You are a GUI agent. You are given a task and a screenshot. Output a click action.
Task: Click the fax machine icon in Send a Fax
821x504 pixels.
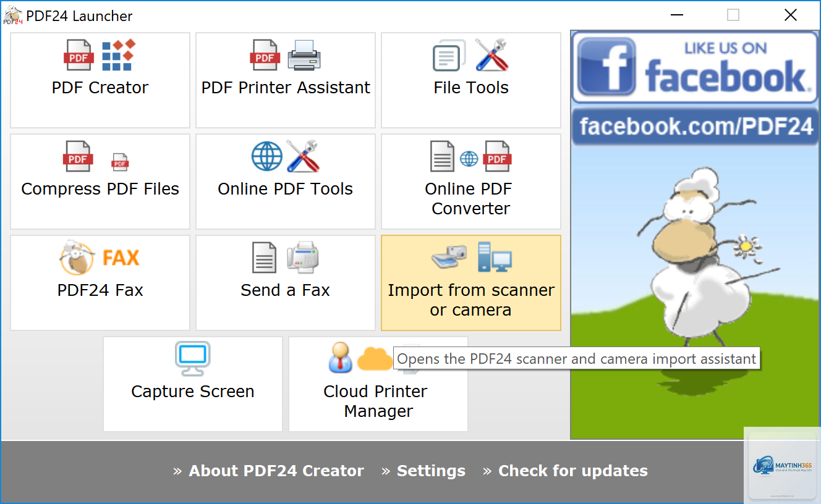pos(302,258)
